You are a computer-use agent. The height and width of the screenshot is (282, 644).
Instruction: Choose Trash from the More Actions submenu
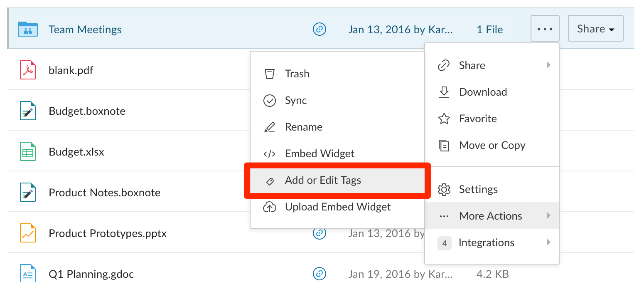pos(337,74)
